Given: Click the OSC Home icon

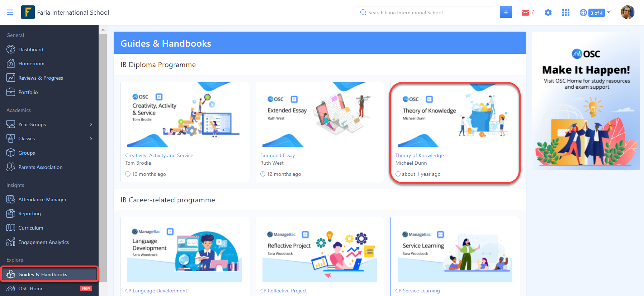Looking at the screenshot, I should (11, 288).
